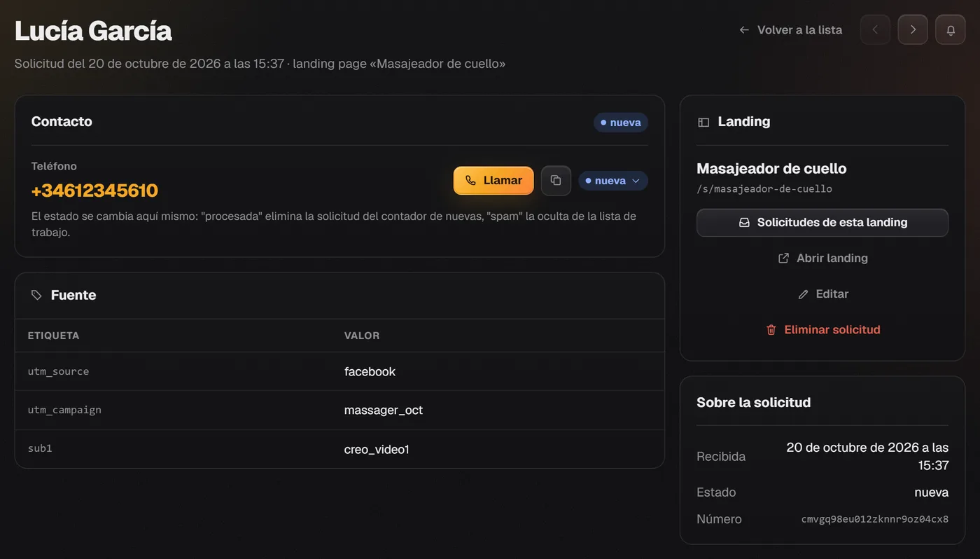The image size is (980, 559).
Task: Click request number cmvgq98eu012zknnr9oz04cx8
Action: [x=875, y=520]
